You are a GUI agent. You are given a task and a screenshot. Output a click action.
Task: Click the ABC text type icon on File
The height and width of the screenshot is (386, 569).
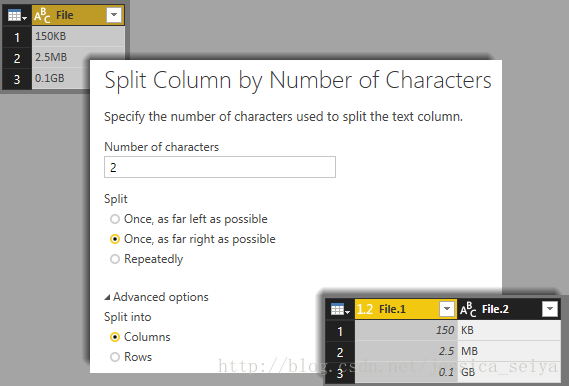42,15
